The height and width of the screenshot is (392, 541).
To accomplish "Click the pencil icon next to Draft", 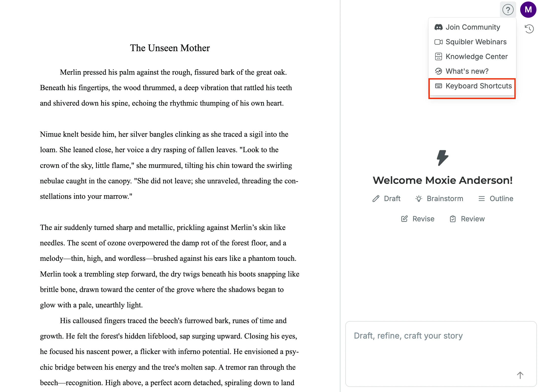I will click(x=376, y=199).
